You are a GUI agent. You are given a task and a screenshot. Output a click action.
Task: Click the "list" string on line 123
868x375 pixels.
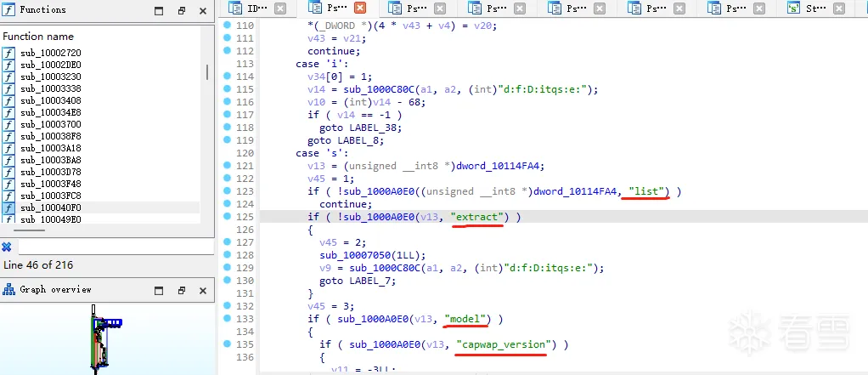[645, 191]
